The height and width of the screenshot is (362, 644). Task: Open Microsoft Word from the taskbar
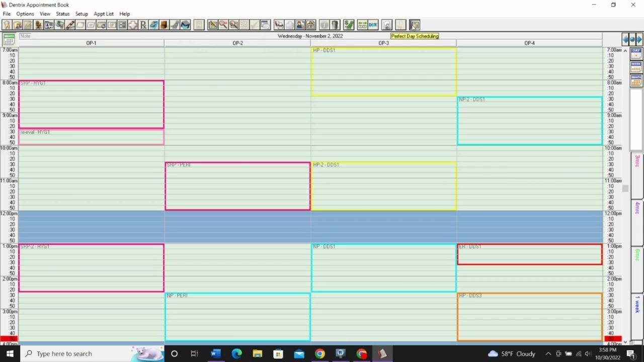click(x=215, y=353)
